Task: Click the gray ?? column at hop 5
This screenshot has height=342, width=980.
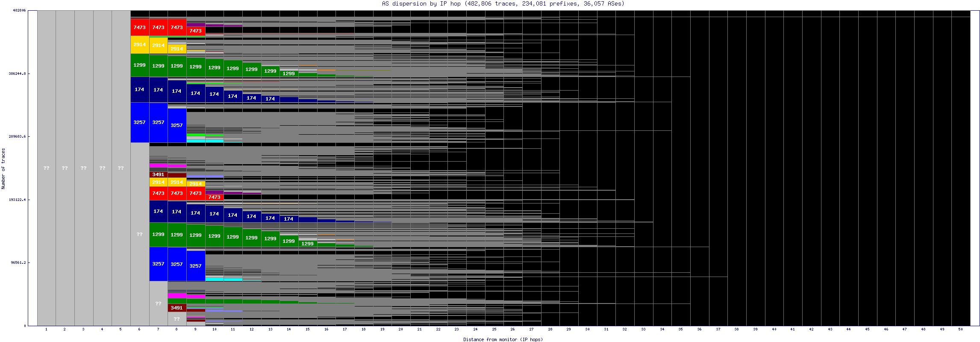Action: pyautogui.click(x=121, y=168)
